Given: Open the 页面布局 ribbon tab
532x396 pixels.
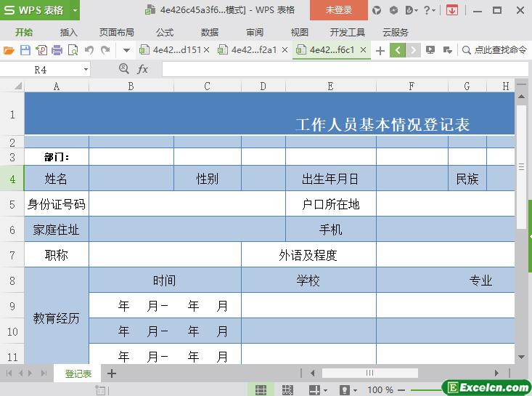Looking at the screenshot, I should coord(116,32).
